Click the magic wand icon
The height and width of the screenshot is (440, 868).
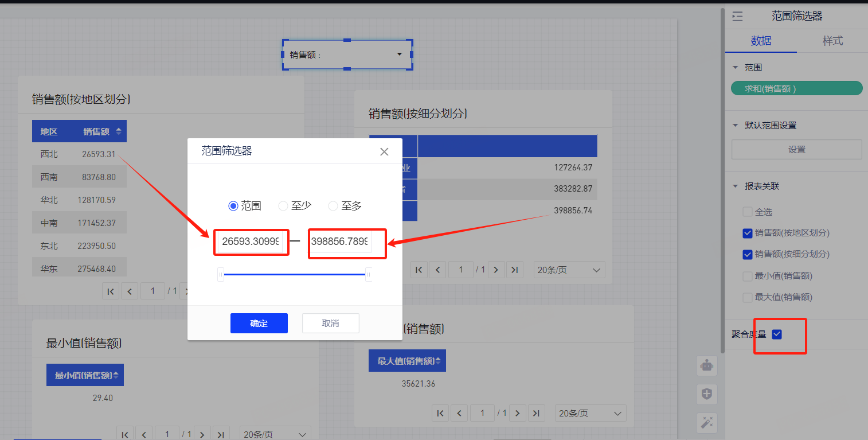[x=707, y=423]
